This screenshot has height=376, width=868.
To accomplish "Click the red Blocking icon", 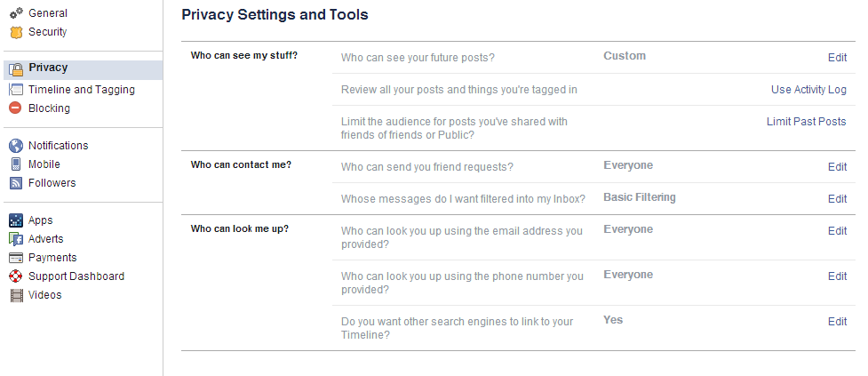I will click(x=15, y=108).
